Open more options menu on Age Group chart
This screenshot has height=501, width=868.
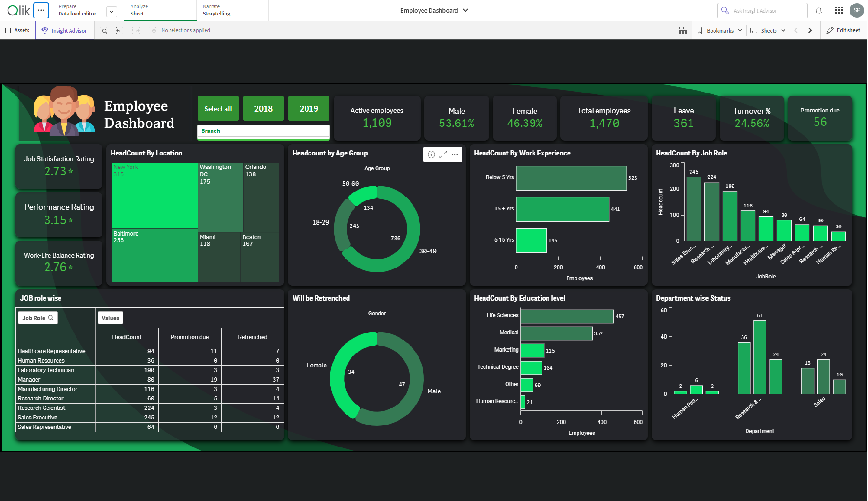click(x=455, y=155)
